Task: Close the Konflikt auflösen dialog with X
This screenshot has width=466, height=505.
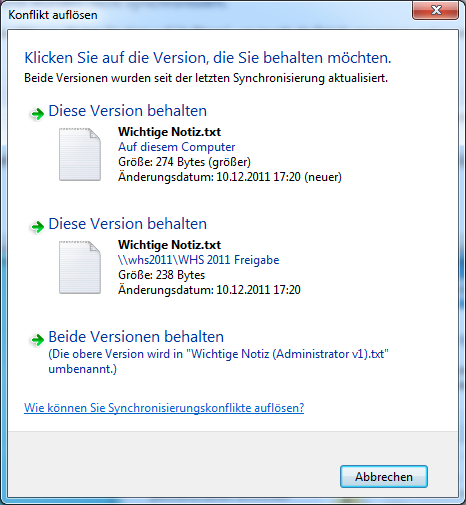Action: coord(436,10)
